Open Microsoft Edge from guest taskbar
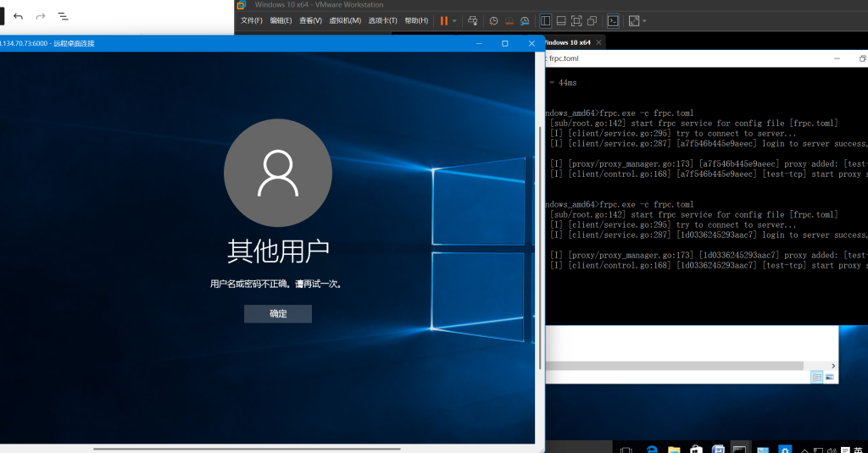 pyautogui.click(x=653, y=450)
